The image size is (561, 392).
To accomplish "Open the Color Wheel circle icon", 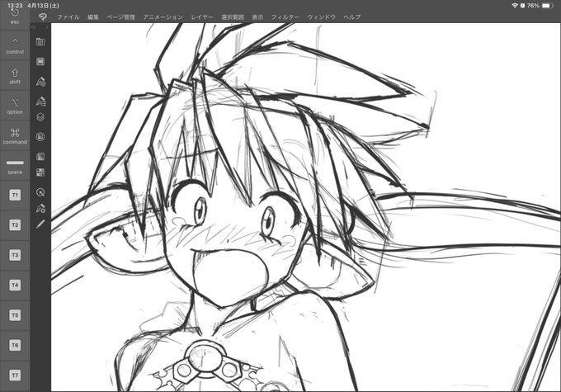I will 40,137.
